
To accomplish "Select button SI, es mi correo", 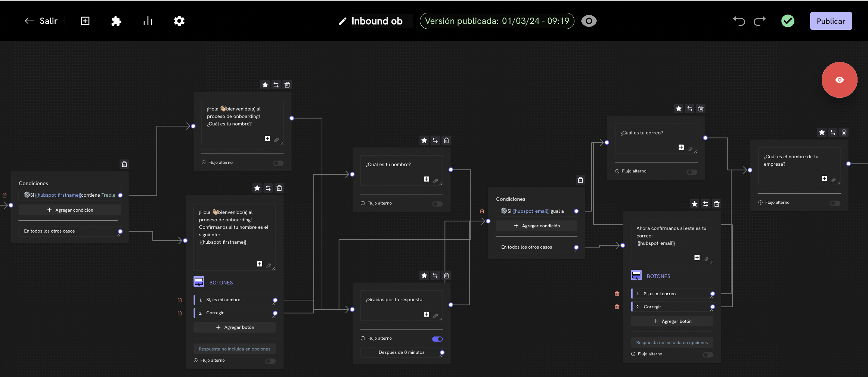I will tap(672, 294).
